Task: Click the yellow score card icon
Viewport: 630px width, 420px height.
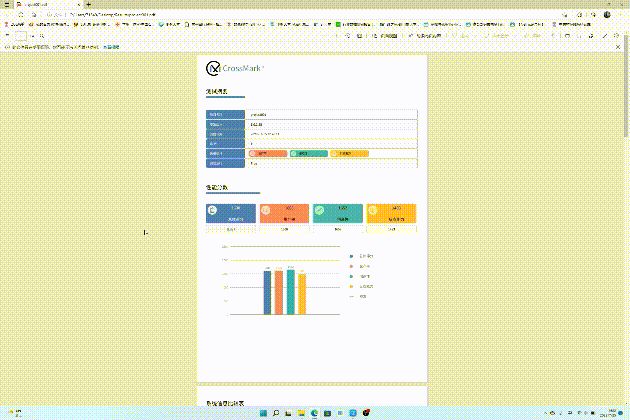Action: click(373, 211)
